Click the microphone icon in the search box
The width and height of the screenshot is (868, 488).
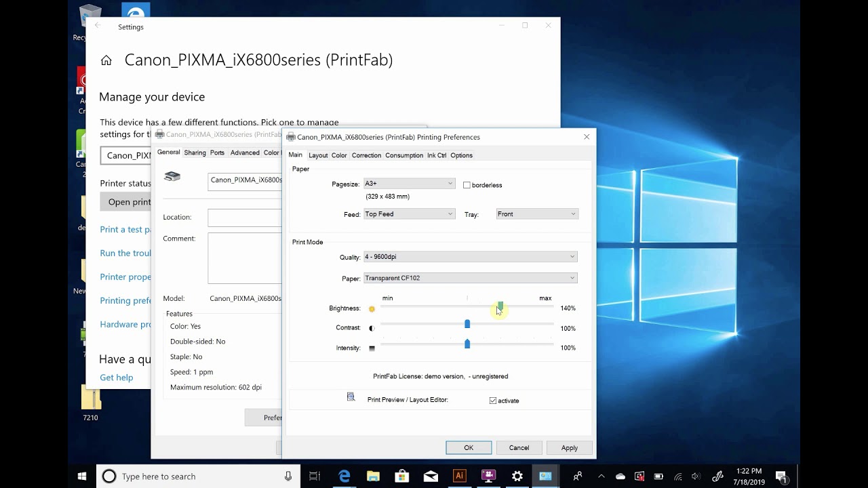pos(288,476)
